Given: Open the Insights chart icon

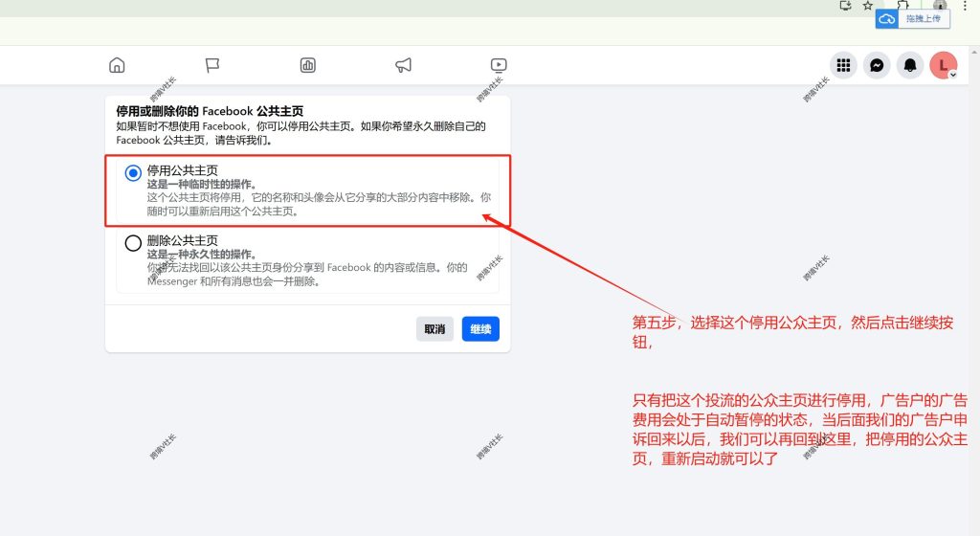Looking at the screenshot, I should [308, 65].
